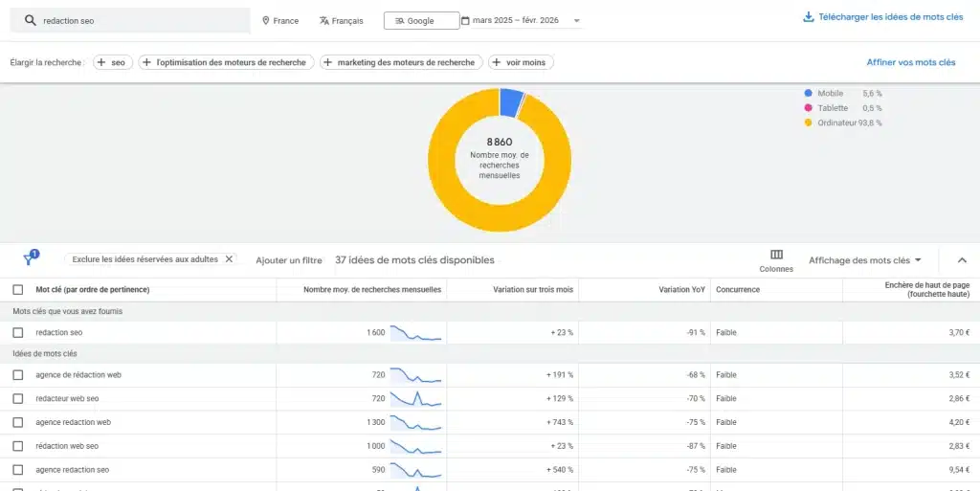
Task: Click the voir moins chip
Action: [x=521, y=62]
